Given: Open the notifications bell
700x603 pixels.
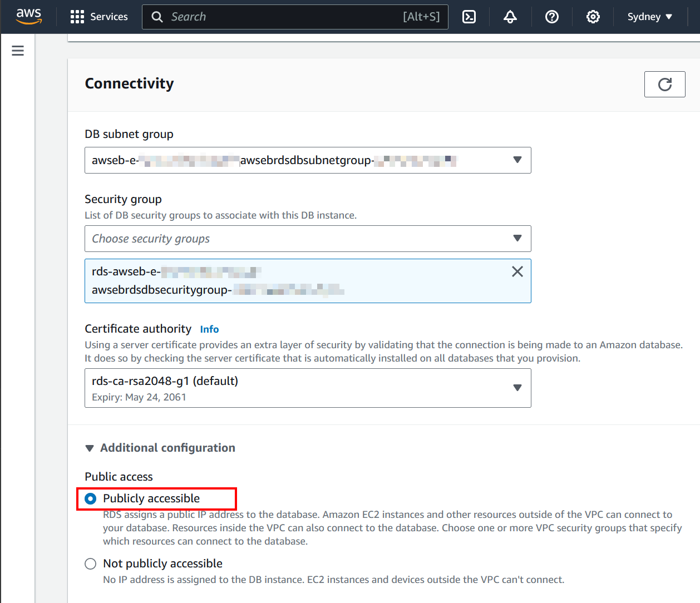Looking at the screenshot, I should [x=510, y=17].
